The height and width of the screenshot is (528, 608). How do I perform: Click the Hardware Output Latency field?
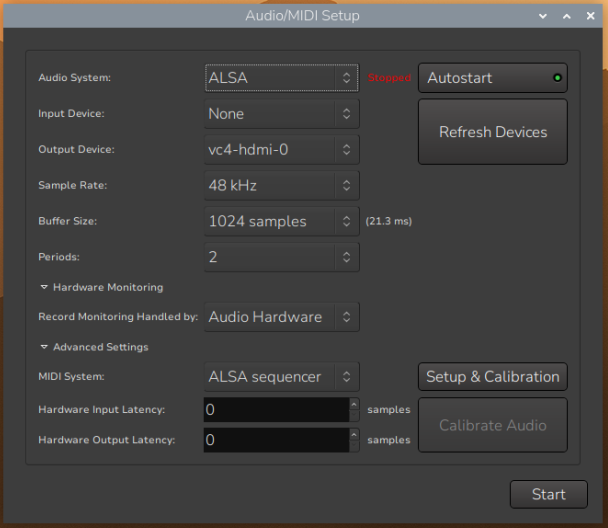point(274,440)
